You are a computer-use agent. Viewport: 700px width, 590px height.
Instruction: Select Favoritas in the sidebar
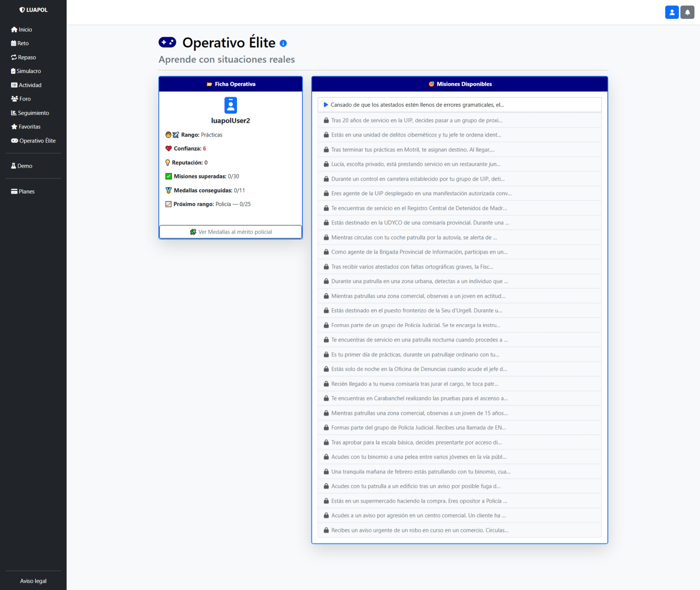(26, 127)
